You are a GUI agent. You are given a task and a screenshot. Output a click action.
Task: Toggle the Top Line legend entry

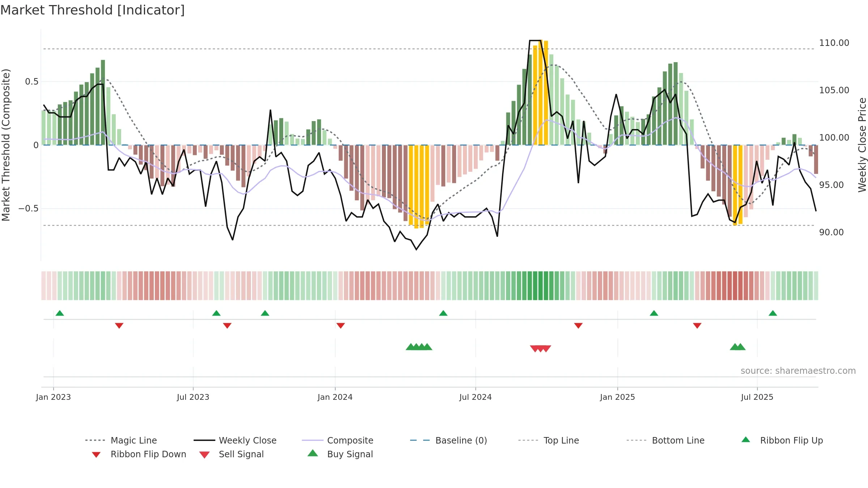549,440
